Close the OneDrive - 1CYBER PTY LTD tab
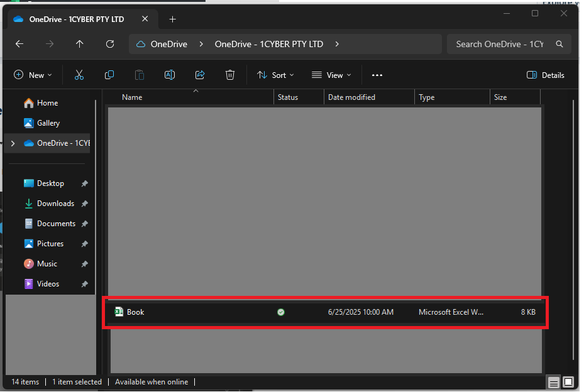 (145, 19)
